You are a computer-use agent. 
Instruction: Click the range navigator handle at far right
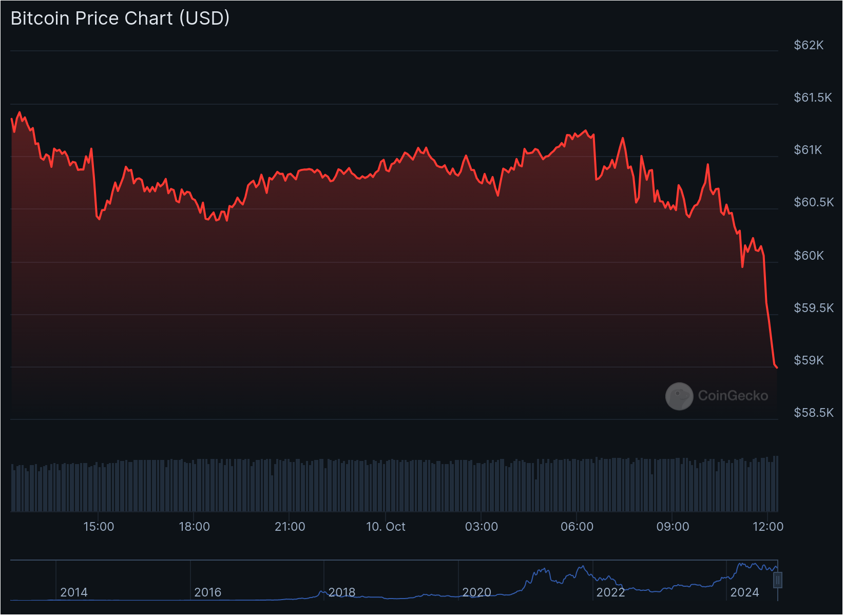(777, 580)
